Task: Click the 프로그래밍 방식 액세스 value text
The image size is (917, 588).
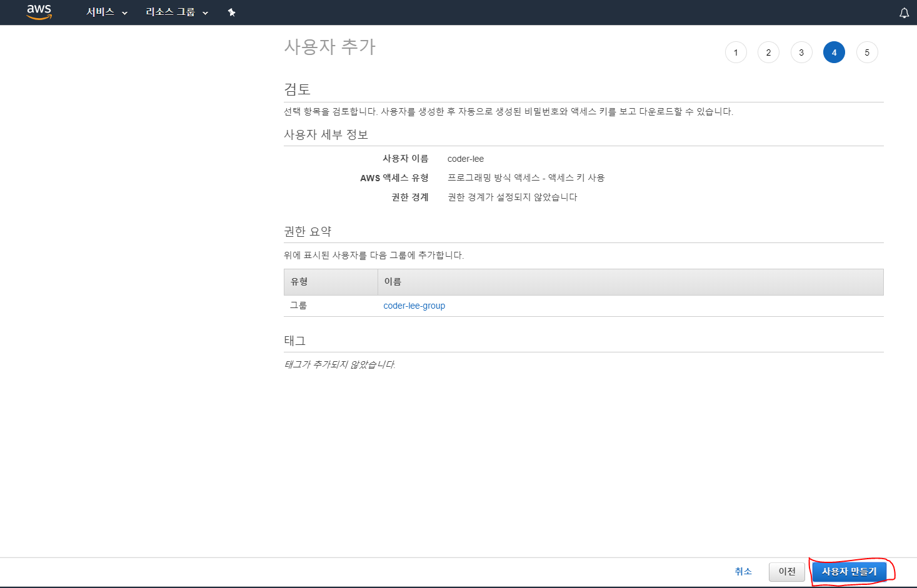Action: click(526, 178)
